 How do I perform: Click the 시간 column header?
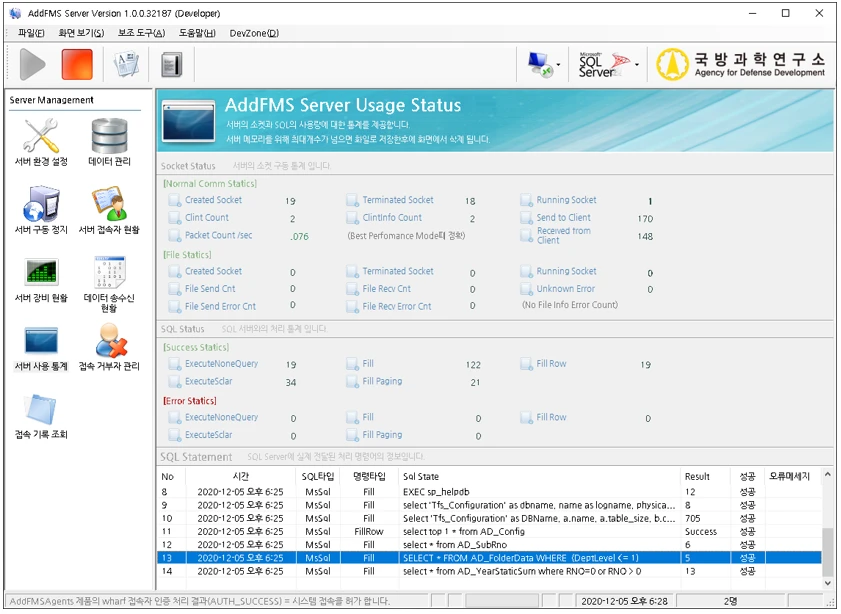click(241, 476)
